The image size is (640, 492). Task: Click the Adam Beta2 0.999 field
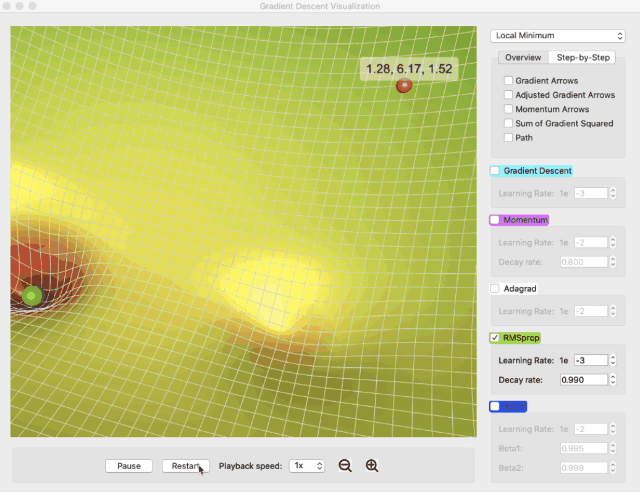tap(584, 468)
